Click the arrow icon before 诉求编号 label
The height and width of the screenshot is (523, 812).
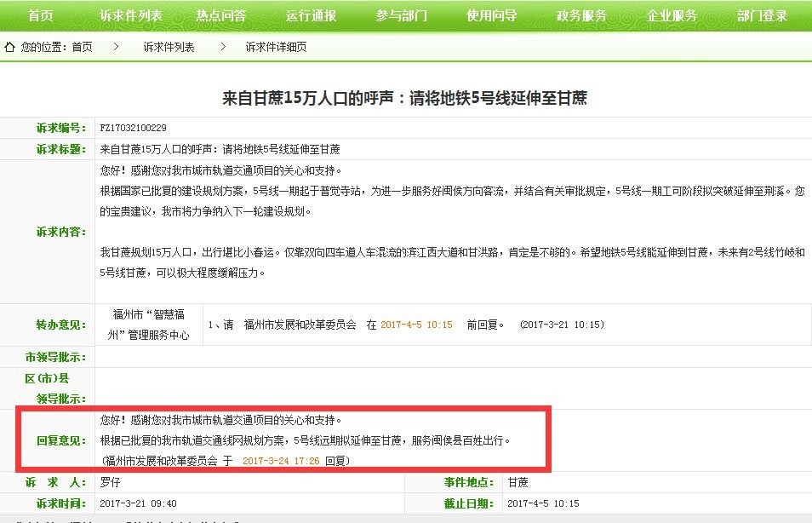point(31,126)
